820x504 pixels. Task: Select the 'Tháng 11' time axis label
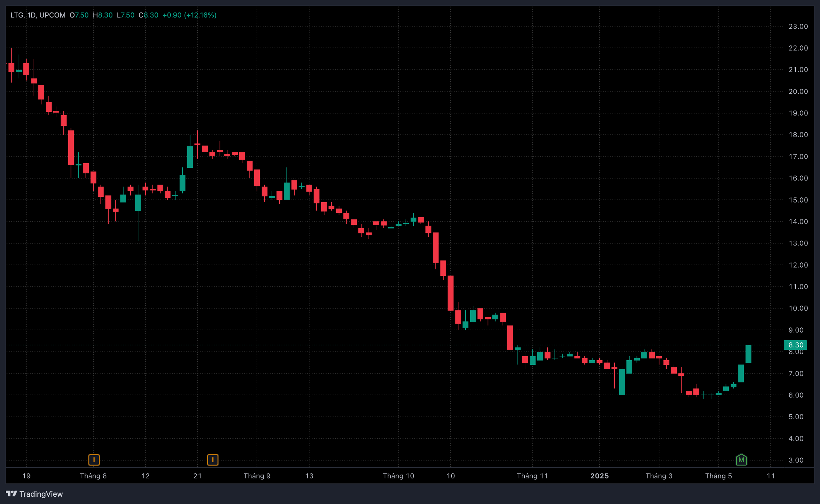pyautogui.click(x=532, y=476)
